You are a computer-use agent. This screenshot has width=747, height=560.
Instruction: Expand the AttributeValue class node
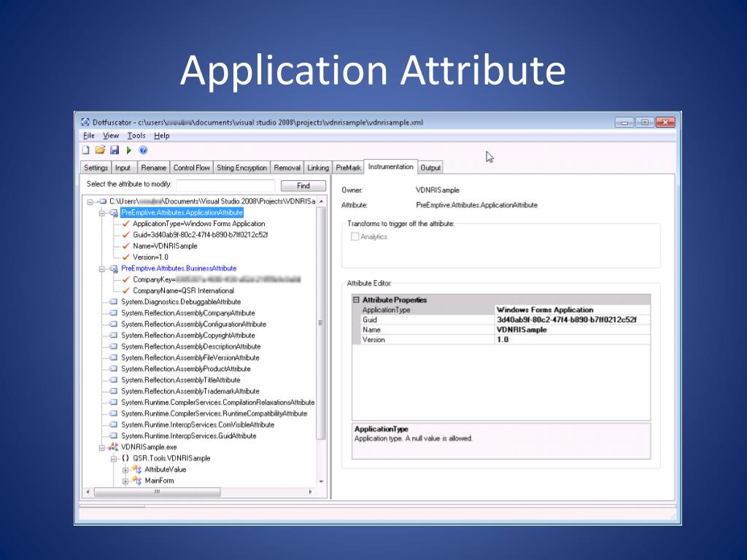(125, 470)
